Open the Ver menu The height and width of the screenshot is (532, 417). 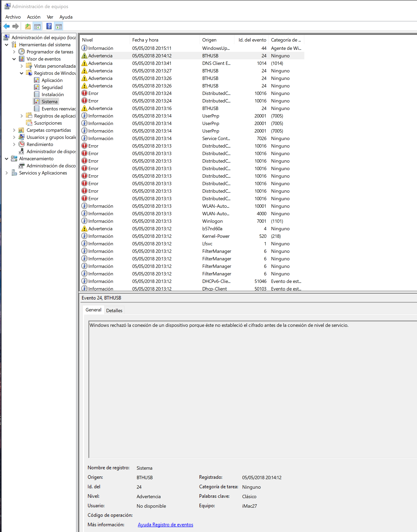[50, 17]
